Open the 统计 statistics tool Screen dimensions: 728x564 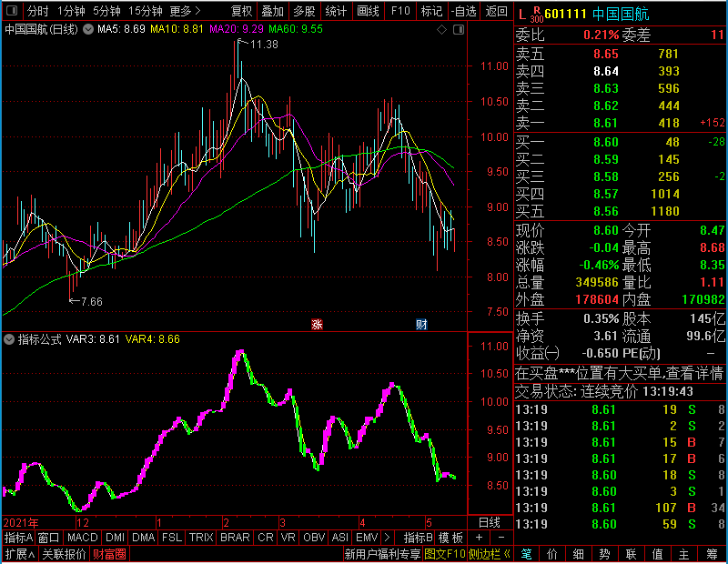tap(336, 11)
